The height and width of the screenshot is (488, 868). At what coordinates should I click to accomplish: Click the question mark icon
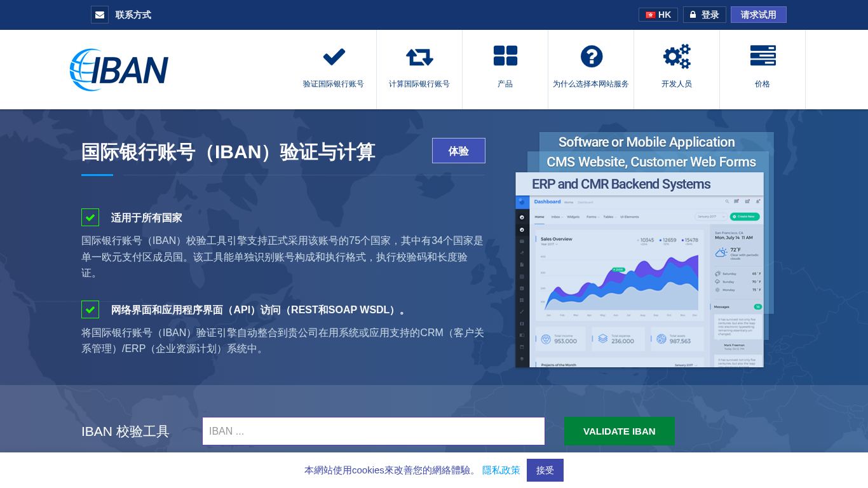pos(591,57)
